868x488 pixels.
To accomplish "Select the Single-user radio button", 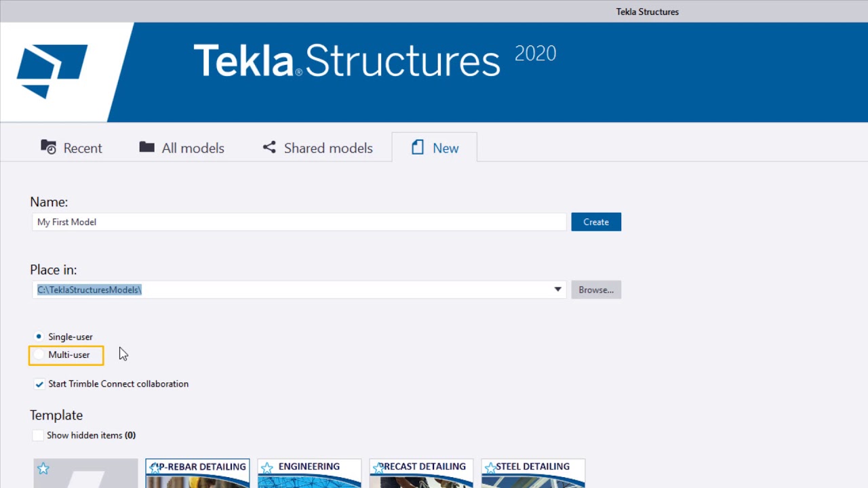I will (39, 336).
